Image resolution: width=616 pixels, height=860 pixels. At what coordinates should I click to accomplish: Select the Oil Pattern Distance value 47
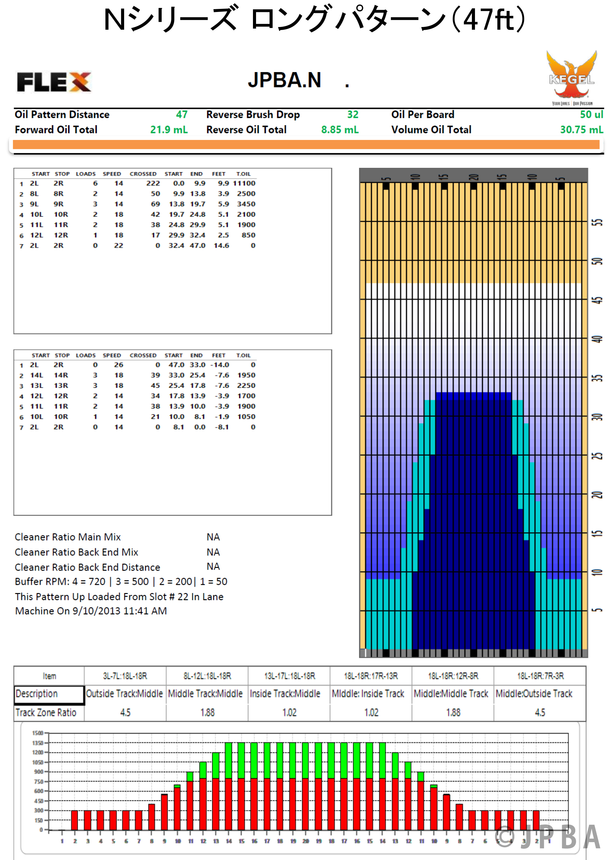pyautogui.click(x=182, y=114)
